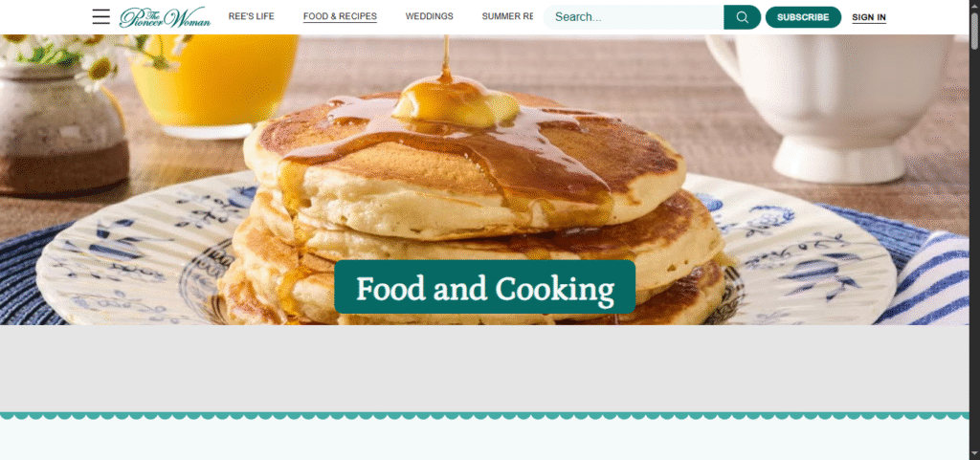Open the Sign In link
Image resolution: width=980 pixels, height=460 pixels.
click(x=869, y=17)
